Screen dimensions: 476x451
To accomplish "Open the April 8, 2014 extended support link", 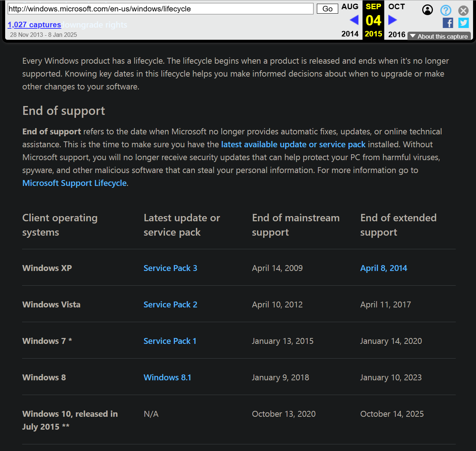I will coord(384,268).
